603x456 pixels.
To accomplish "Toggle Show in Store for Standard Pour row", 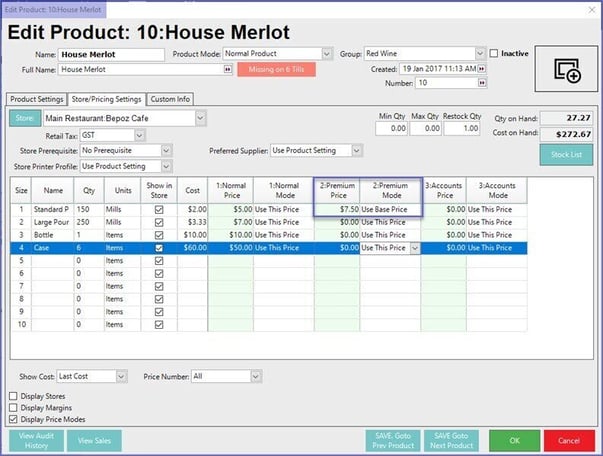I will 158,209.
